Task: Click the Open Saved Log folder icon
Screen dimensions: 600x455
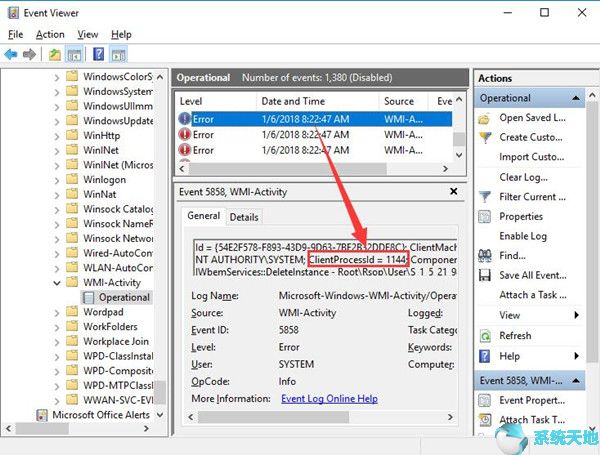Action: coord(484,119)
